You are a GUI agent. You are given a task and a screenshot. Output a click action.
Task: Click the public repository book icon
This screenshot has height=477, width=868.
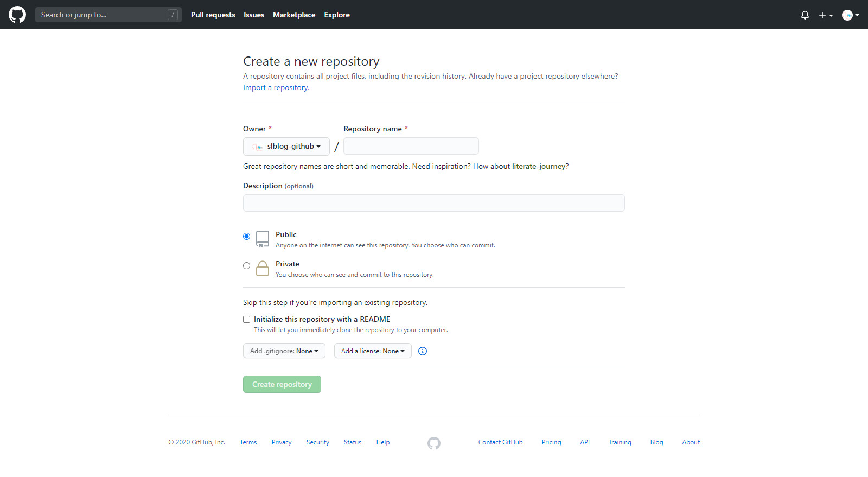pyautogui.click(x=263, y=239)
